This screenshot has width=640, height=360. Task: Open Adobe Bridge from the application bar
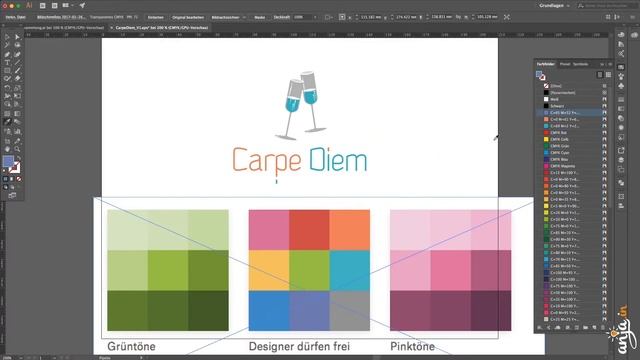click(x=42, y=6)
